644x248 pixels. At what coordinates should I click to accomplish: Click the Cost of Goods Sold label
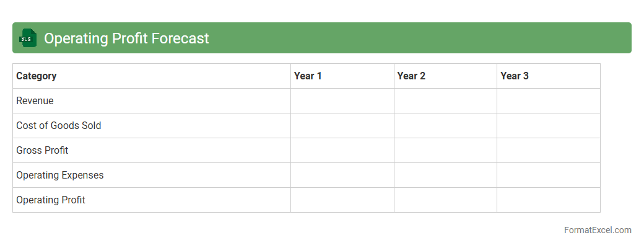pyautogui.click(x=59, y=126)
